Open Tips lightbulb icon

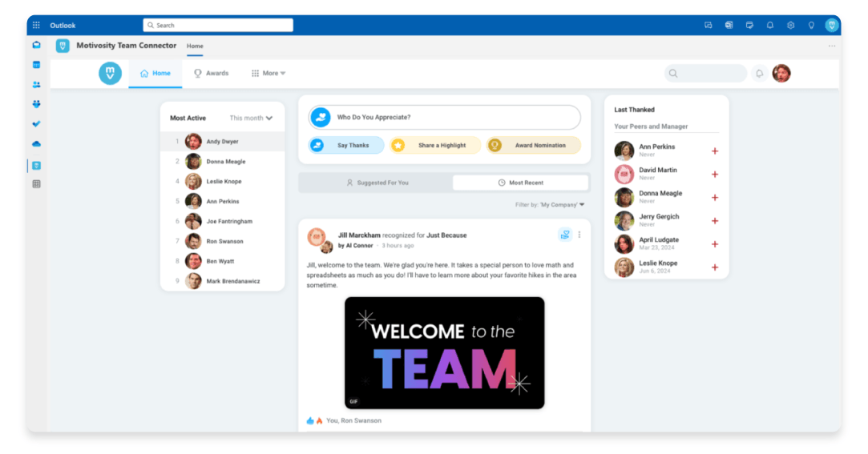tap(811, 25)
